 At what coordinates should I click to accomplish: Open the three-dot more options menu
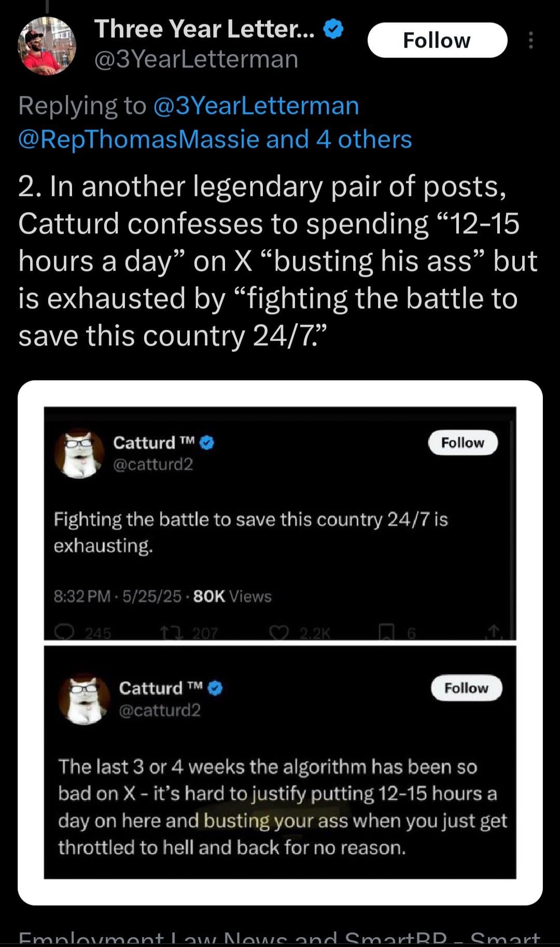tap(530, 40)
